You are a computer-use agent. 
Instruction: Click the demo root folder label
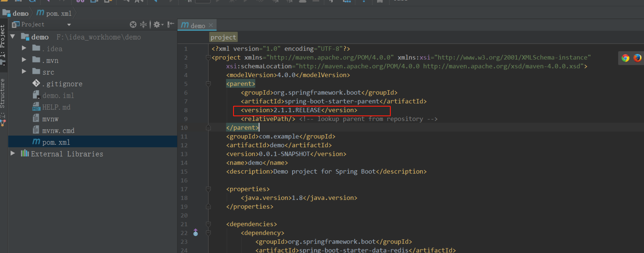click(40, 37)
